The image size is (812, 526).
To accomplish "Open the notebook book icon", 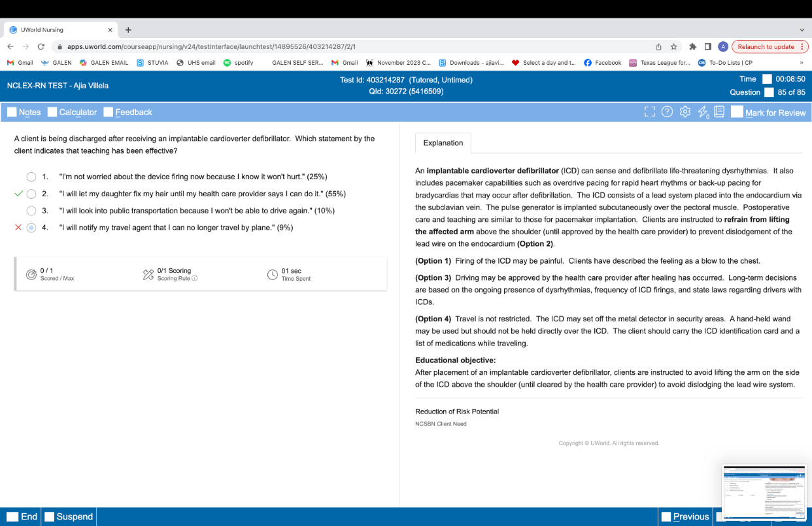I will [x=719, y=112].
